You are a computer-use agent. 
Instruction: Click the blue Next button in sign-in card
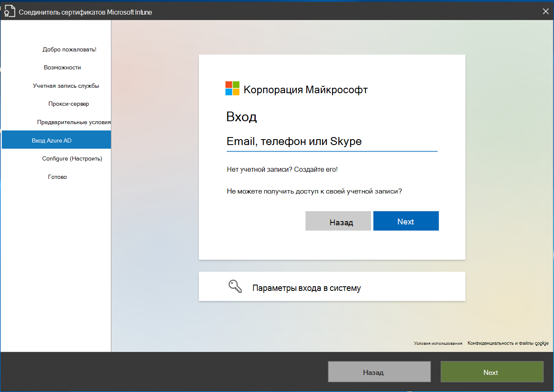(406, 221)
